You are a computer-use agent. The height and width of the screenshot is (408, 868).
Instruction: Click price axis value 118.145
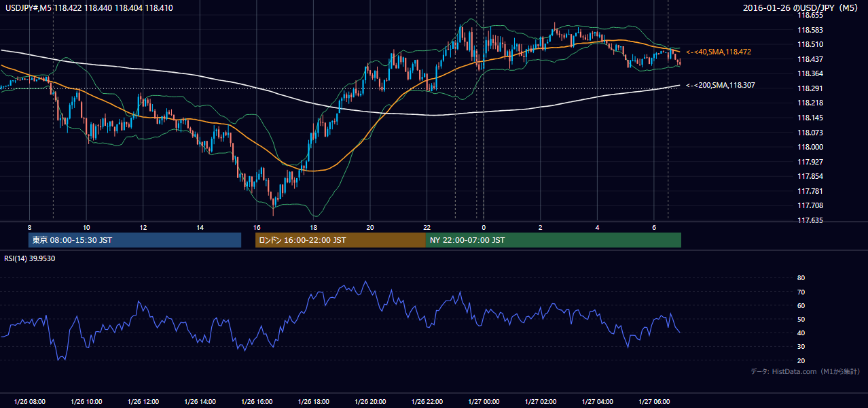point(810,118)
